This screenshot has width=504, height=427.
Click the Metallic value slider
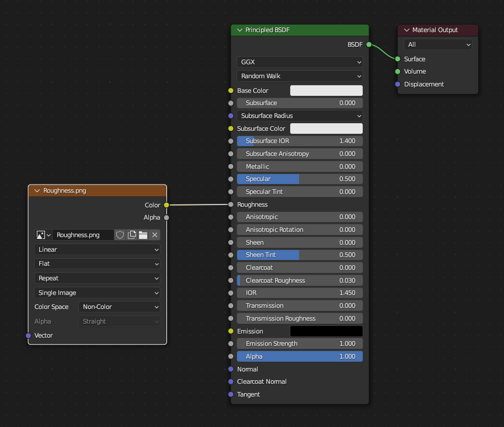click(300, 166)
